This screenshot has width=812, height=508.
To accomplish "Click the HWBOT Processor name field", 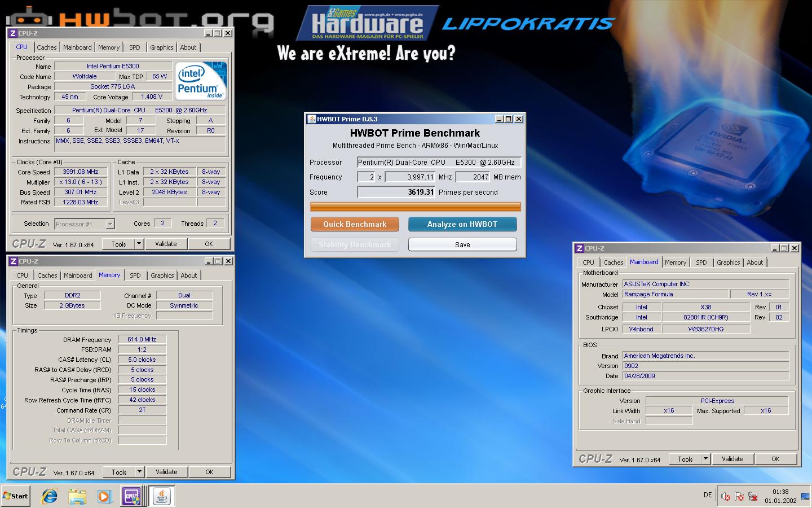I will (439, 162).
